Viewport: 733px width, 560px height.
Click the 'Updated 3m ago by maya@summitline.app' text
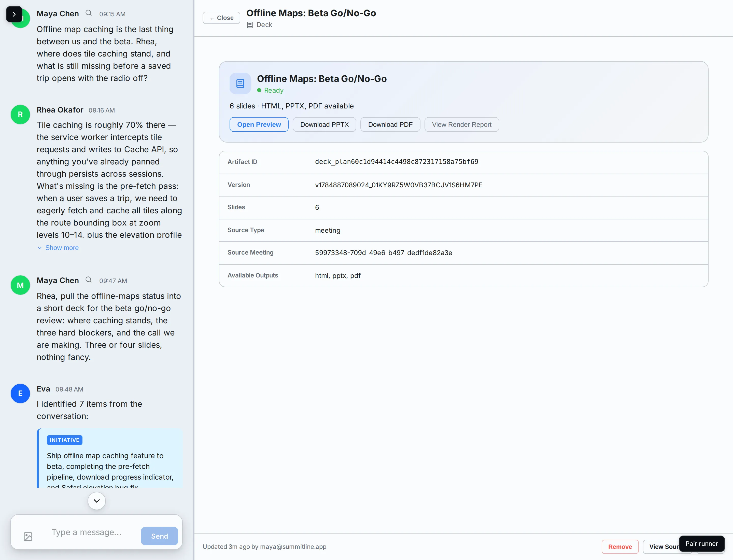point(264,547)
